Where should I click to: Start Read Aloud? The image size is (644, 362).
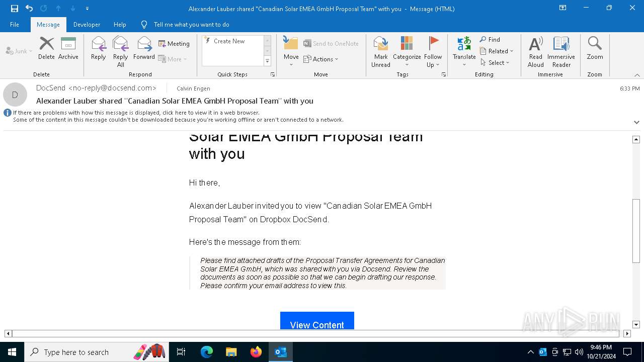(x=535, y=52)
